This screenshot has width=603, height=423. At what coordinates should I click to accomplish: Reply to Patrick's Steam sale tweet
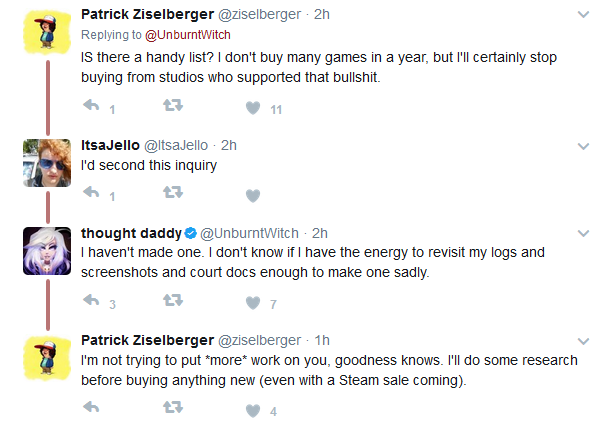[x=92, y=407]
